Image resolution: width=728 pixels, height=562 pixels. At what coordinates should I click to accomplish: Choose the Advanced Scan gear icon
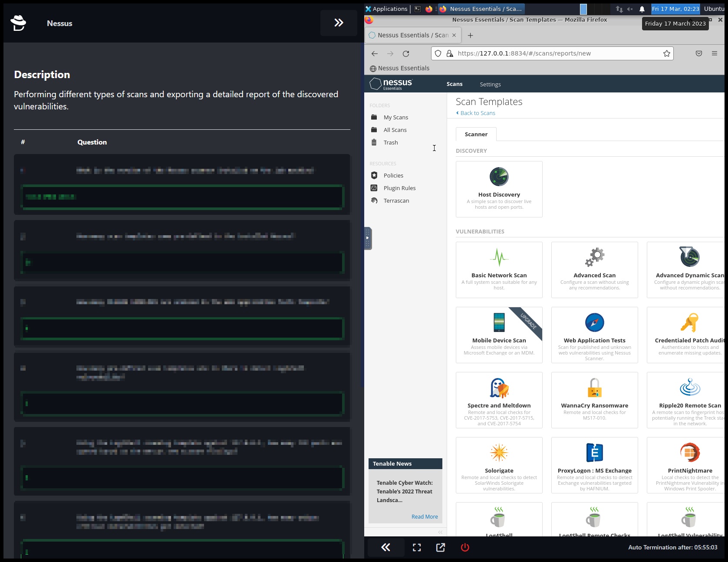(x=594, y=257)
